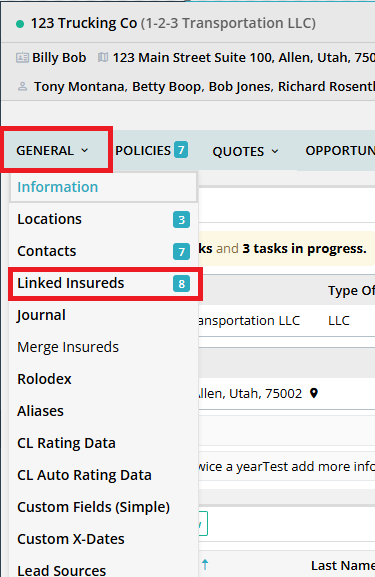Select the Journal menu entry
375x577 pixels.
click(41, 315)
